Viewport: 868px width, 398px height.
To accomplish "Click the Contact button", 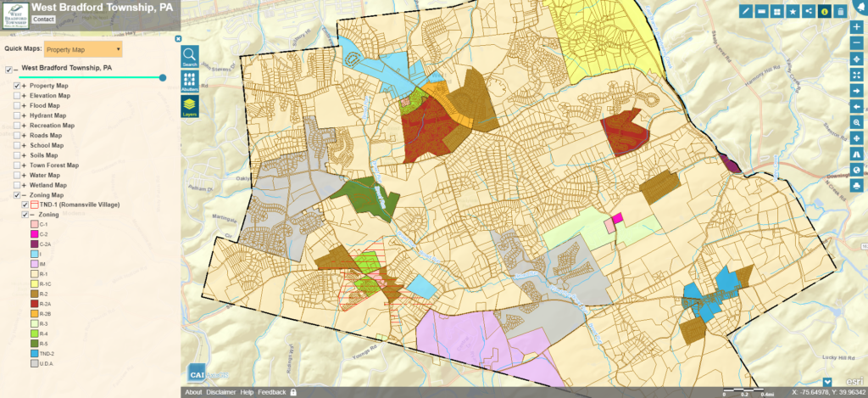I will [43, 20].
